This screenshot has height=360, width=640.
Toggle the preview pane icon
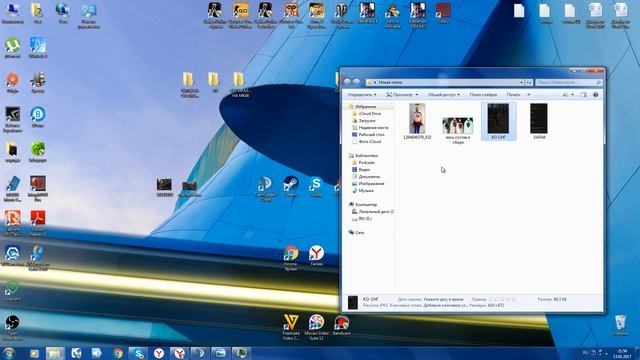pyautogui.click(x=583, y=95)
